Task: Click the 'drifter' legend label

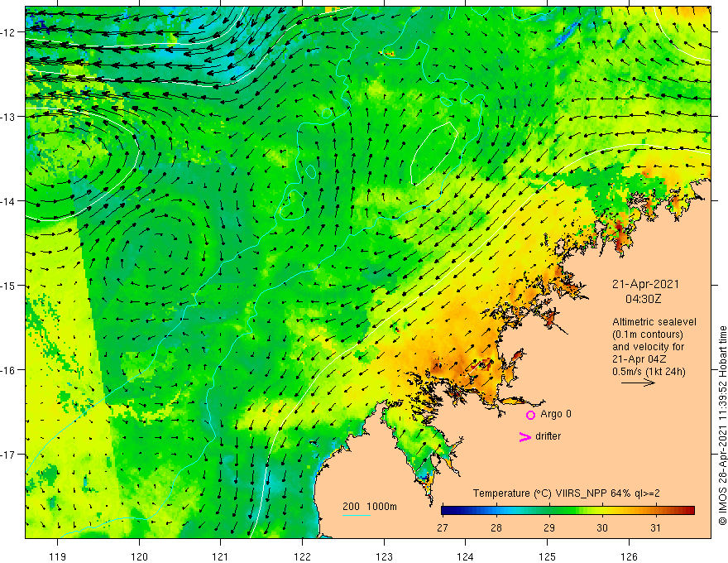Action: click(548, 436)
